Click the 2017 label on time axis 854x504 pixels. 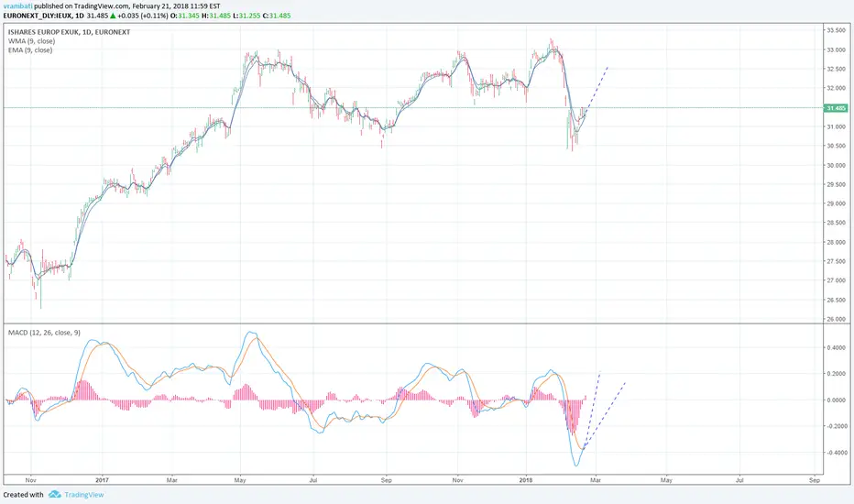point(102,480)
